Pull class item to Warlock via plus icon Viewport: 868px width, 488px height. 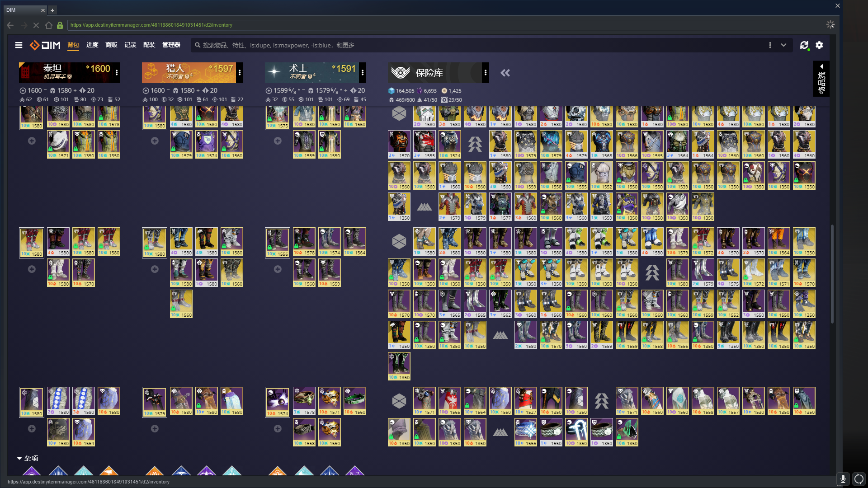click(x=278, y=429)
